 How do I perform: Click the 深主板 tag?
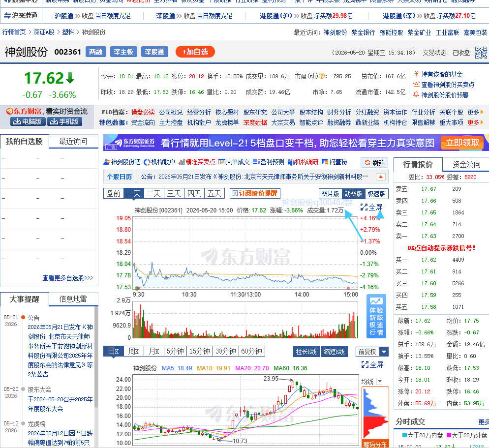tap(123, 52)
